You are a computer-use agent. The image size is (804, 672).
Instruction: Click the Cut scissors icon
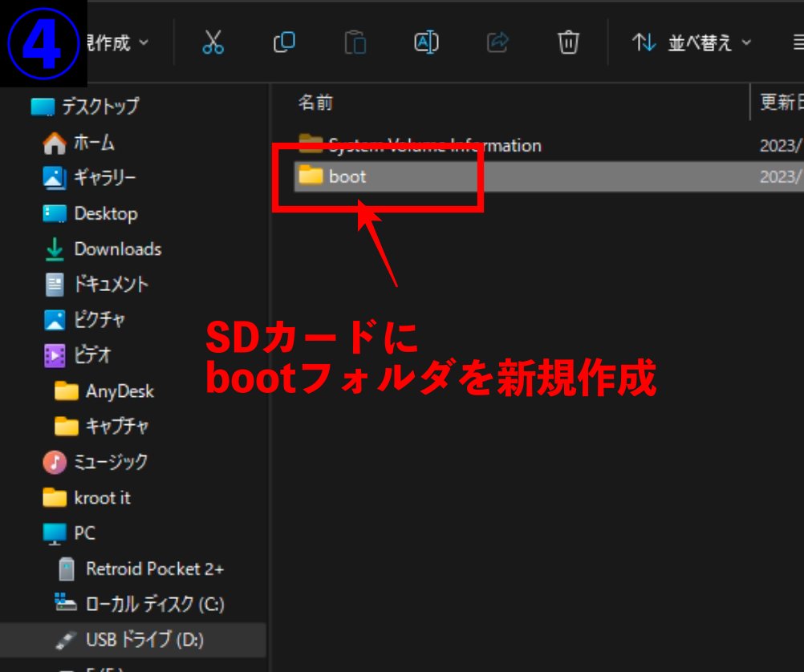coord(213,42)
